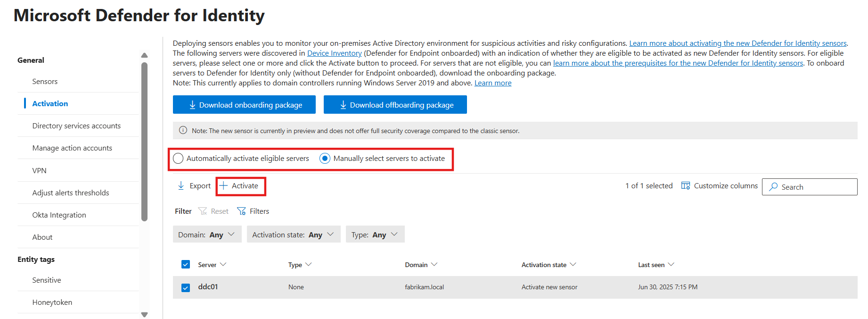Open the Device Inventory link
The image size is (868, 319).
(x=335, y=53)
